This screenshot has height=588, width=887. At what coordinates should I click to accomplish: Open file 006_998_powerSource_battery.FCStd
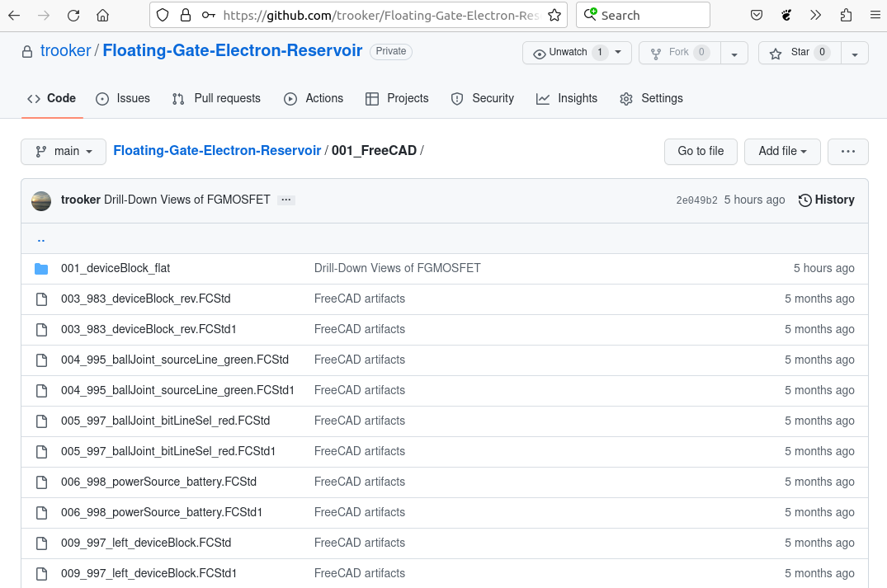tap(158, 482)
